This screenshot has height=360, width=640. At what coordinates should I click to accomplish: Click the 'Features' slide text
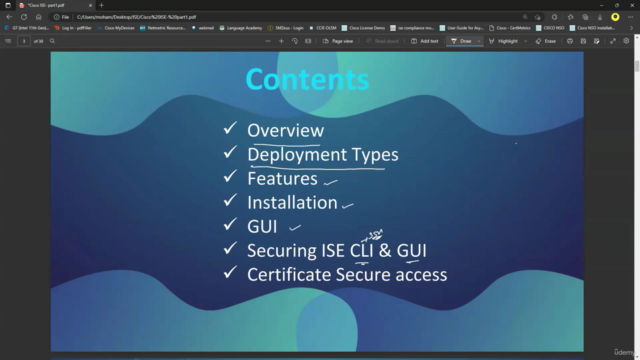282,179
